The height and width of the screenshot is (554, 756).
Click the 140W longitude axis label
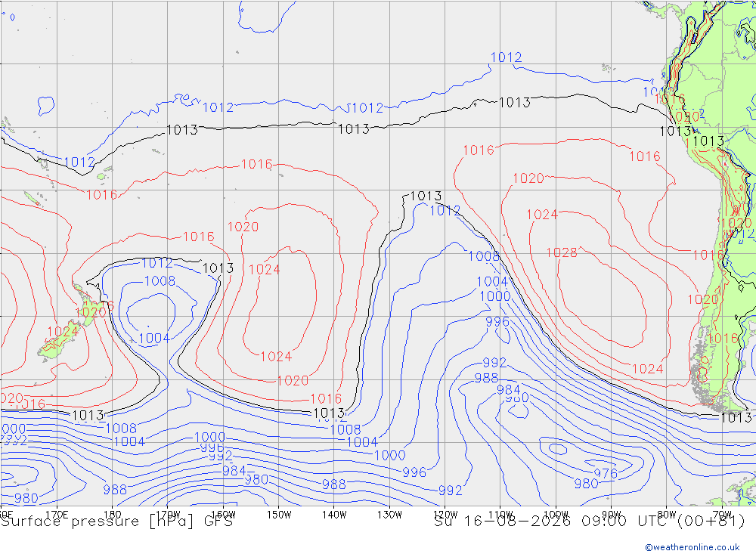pos(334,515)
